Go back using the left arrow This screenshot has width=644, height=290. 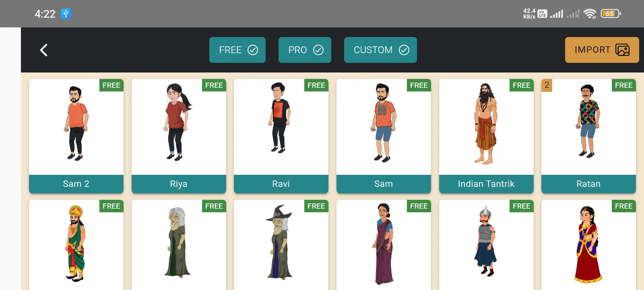click(x=44, y=50)
